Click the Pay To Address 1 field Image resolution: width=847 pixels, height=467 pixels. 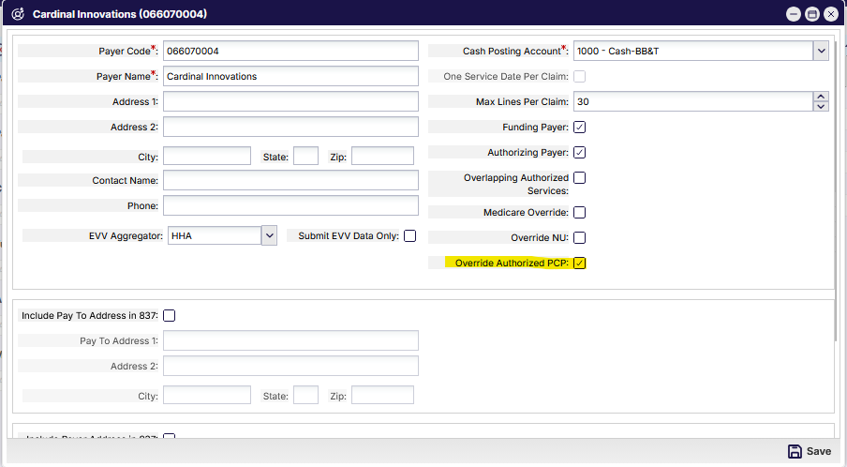[291, 341]
